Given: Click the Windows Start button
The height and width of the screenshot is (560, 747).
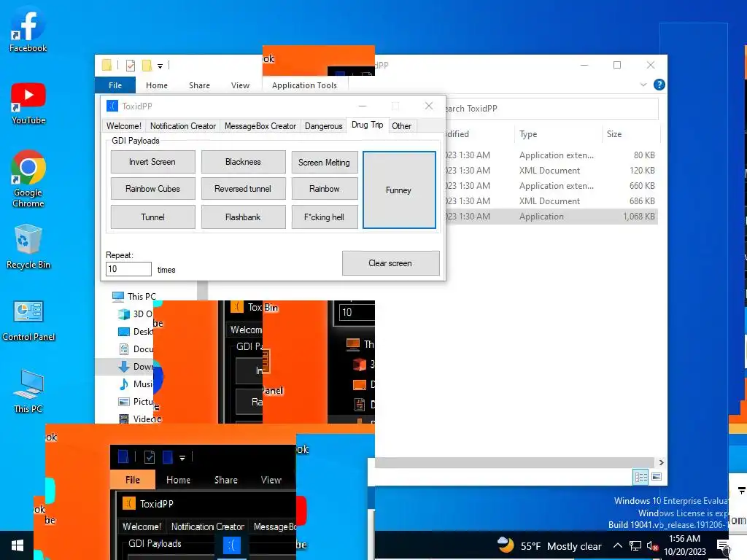Looking at the screenshot, I should (x=18, y=545).
